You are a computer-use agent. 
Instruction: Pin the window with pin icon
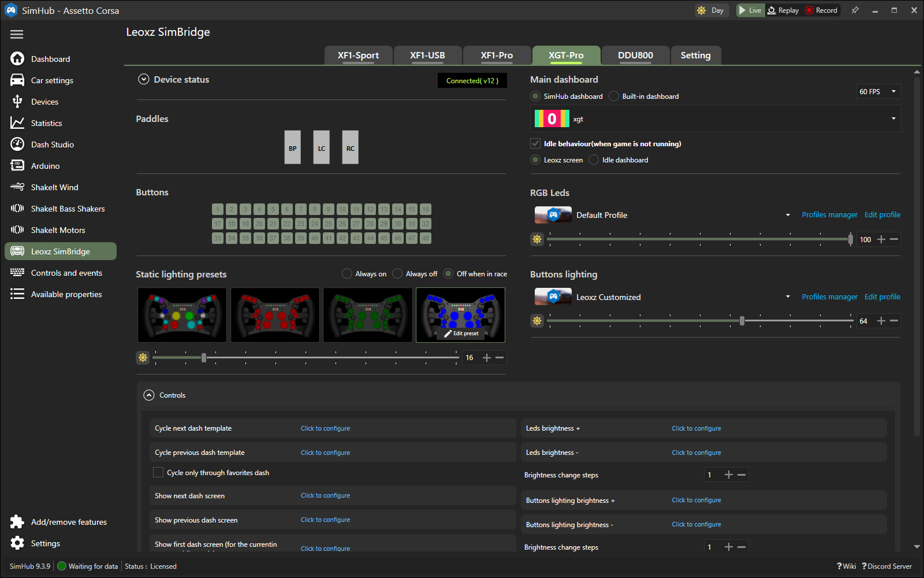pyautogui.click(x=855, y=10)
